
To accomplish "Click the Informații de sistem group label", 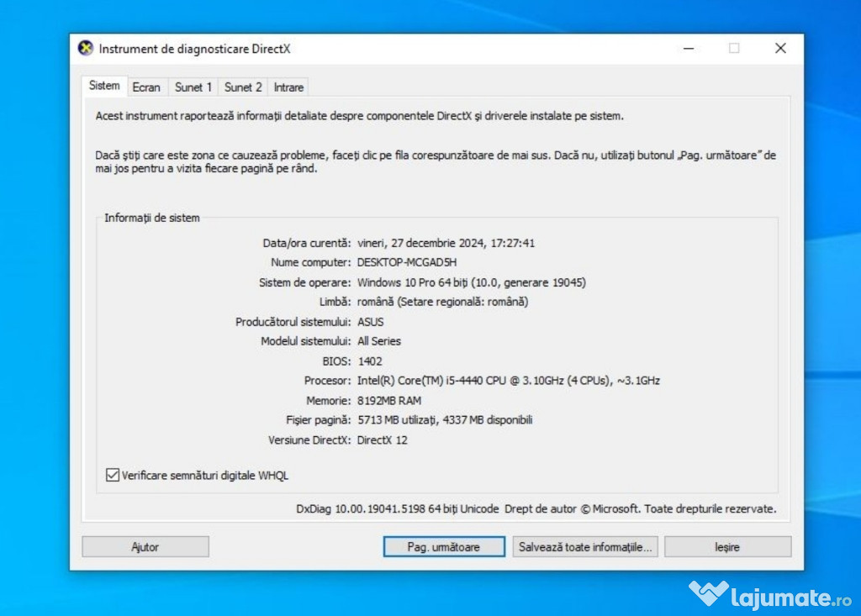I will point(152,218).
